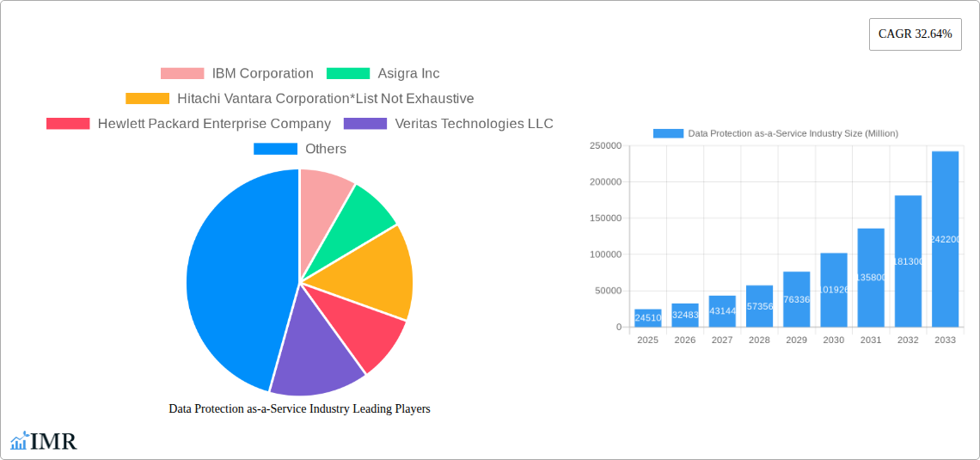Click the IBM Corporation legend color swatch
Image resolution: width=980 pixels, height=460 pixels.
point(182,73)
